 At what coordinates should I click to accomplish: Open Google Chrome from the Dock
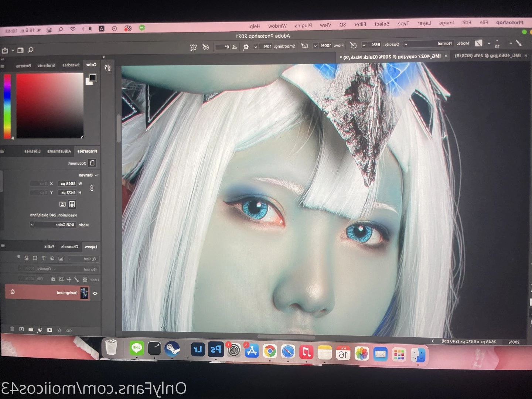pos(270,351)
